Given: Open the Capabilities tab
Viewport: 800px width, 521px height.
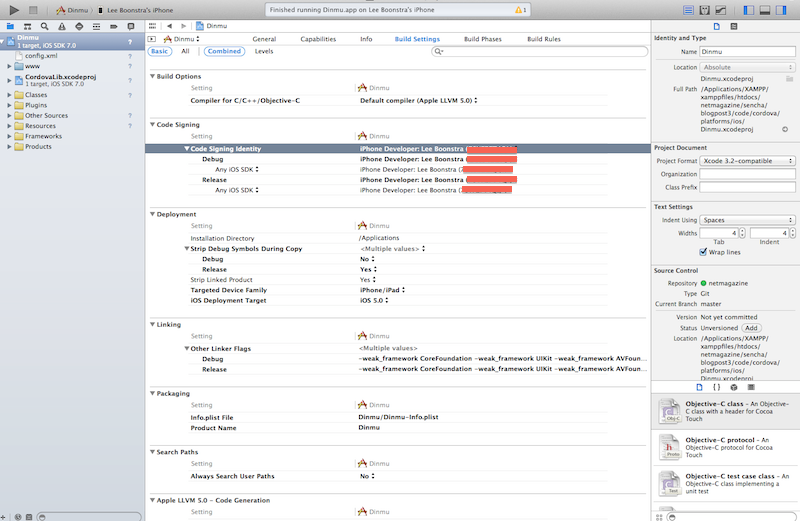Looking at the screenshot, I should click(x=318, y=39).
